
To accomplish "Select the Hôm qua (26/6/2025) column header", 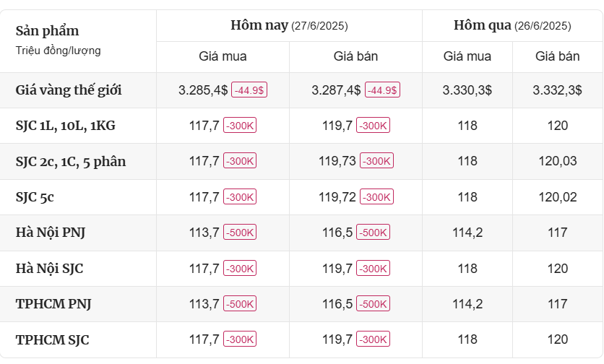I will coord(512,25).
